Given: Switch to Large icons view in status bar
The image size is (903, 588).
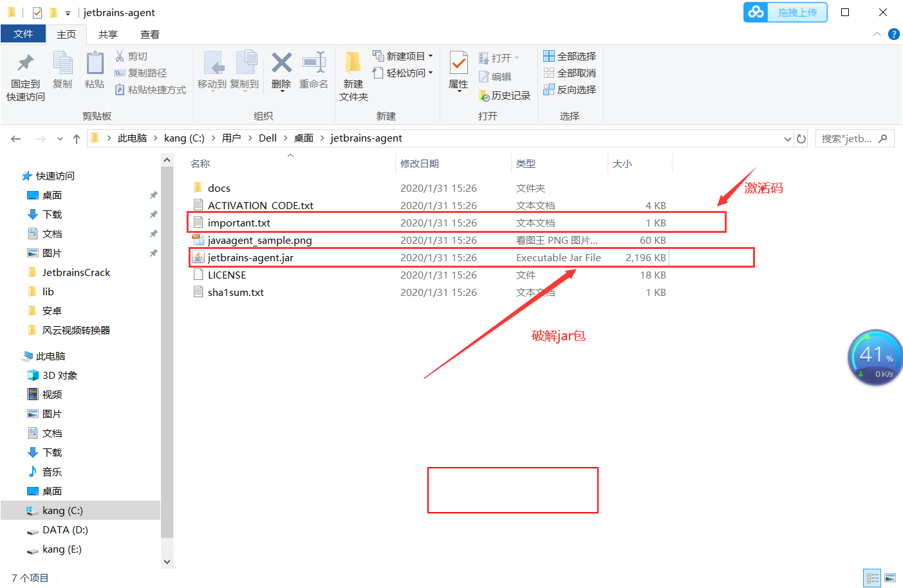Looking at the screenshot, I should click(890, 578).
